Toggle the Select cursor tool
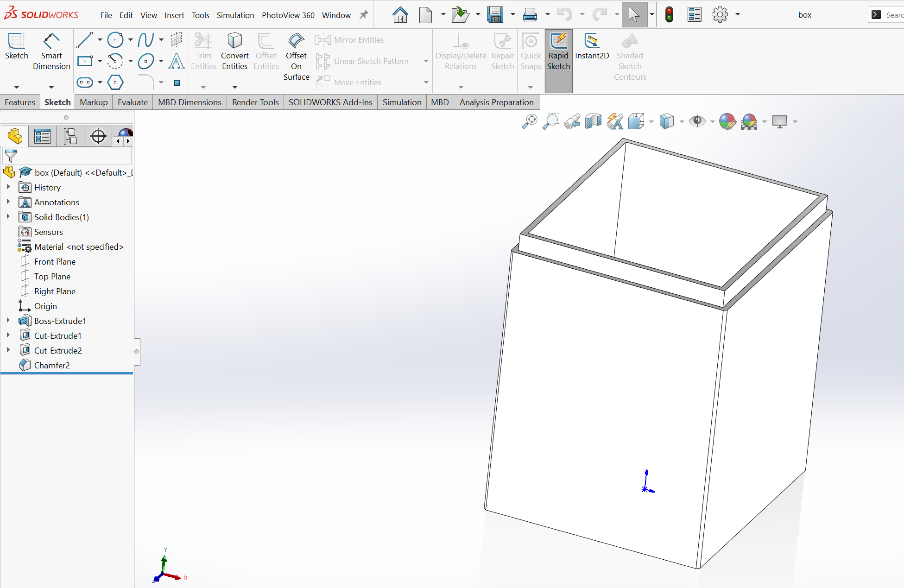Screen dimensions: 904x588 (x=634, y=15)
